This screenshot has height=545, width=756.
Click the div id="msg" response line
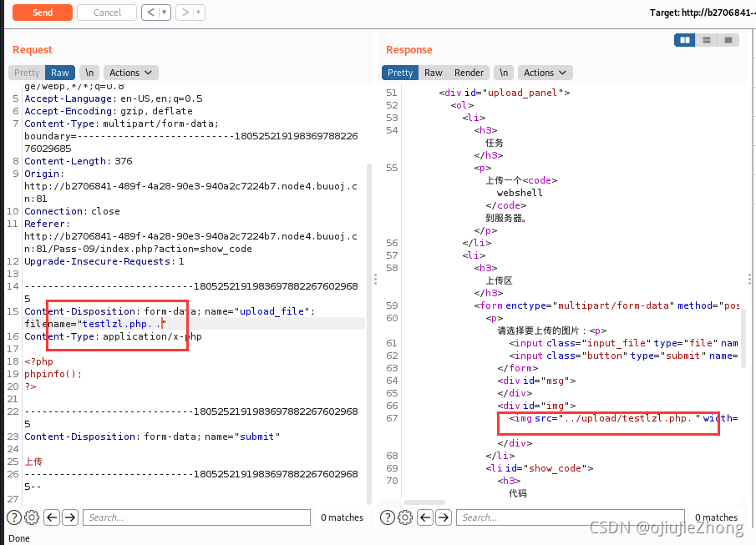pos(536,381)
